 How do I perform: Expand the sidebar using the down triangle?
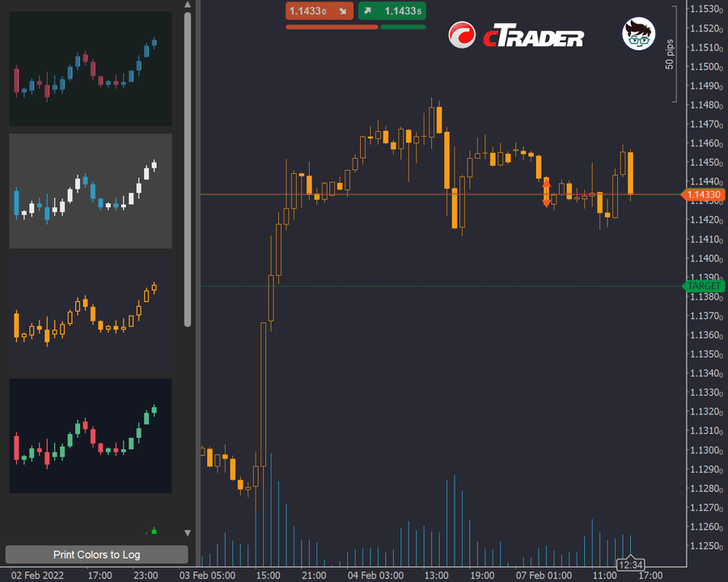point(187,533)
